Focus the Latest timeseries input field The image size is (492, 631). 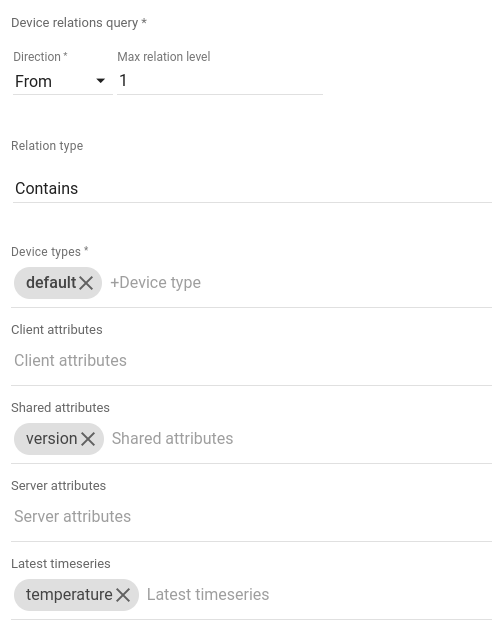click(319, 594)
